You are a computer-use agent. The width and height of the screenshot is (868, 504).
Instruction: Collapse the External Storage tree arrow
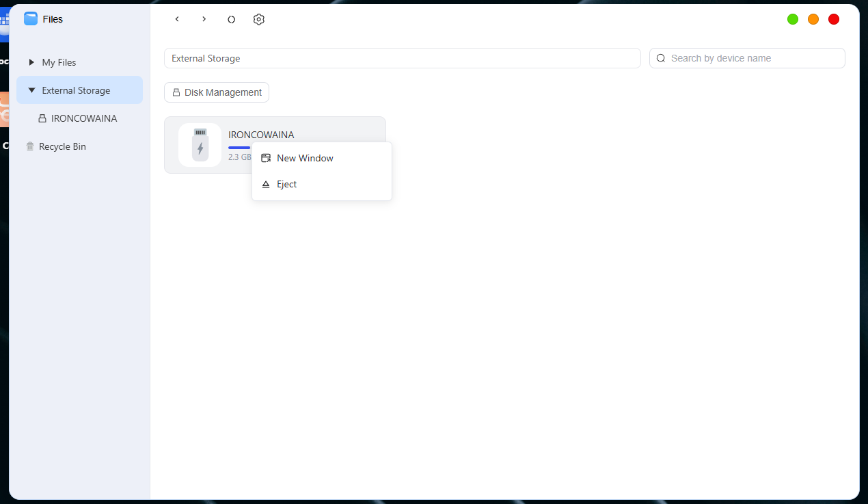31,90
